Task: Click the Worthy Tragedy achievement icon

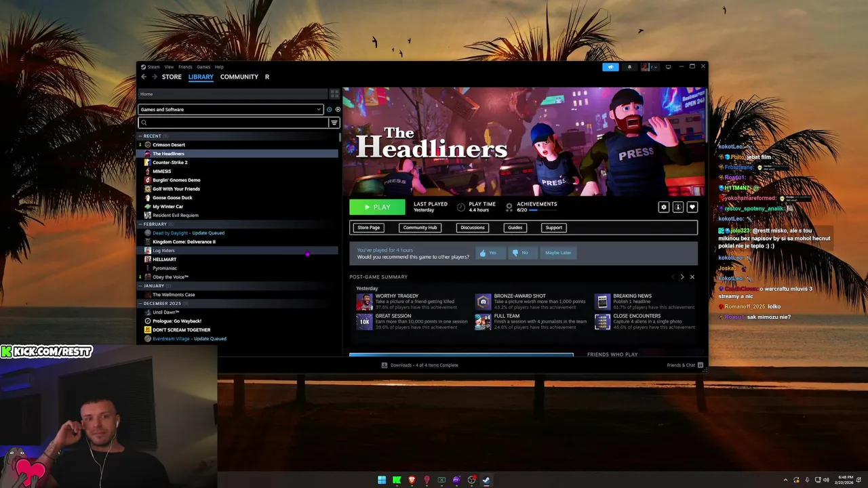Action: coord(364,302)
